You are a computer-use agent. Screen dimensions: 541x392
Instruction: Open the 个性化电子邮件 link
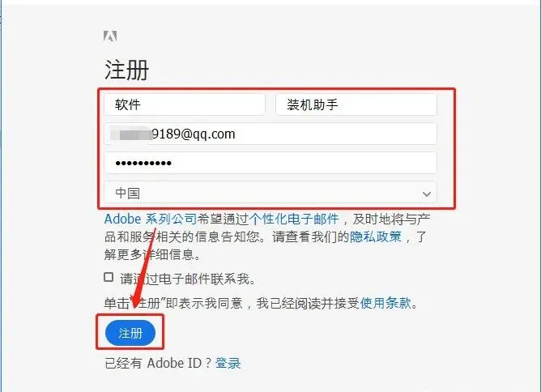294,219
